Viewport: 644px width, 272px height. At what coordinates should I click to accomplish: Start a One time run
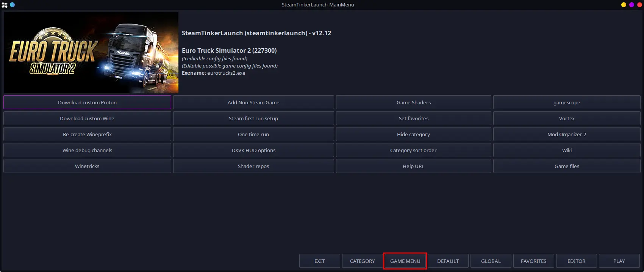click(x=253, y=134)
